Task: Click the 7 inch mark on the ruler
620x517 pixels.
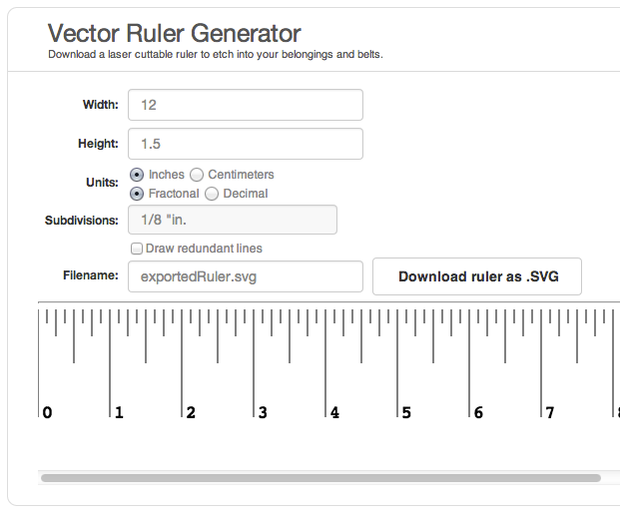Action: click(x=550, y=412)
